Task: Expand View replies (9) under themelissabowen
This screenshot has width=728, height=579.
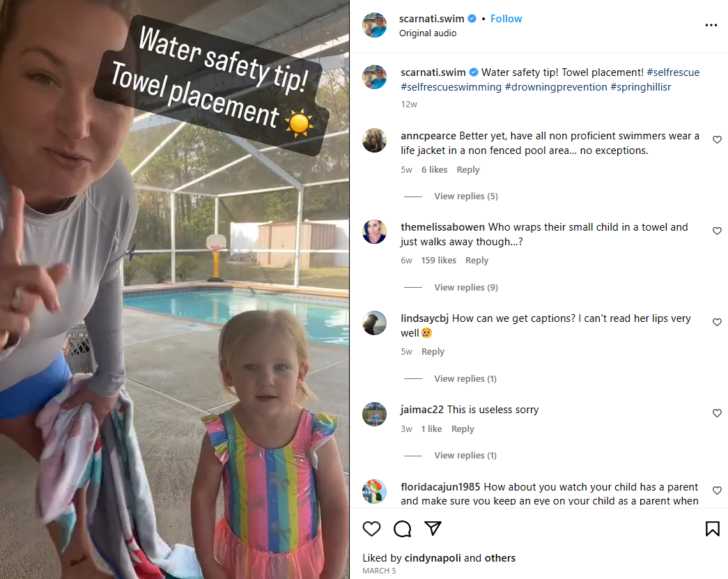Action: click(x=465, y=288)
